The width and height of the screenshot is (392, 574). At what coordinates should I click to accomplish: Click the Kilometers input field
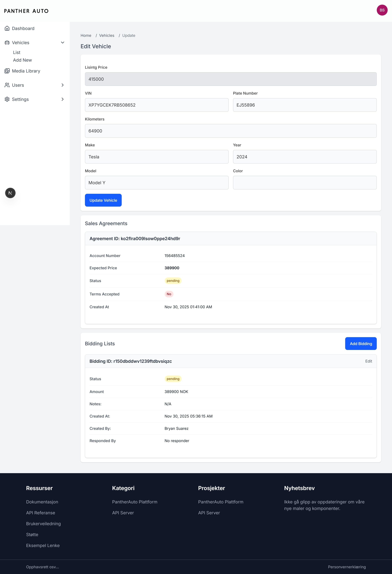[x=230, y=131]
